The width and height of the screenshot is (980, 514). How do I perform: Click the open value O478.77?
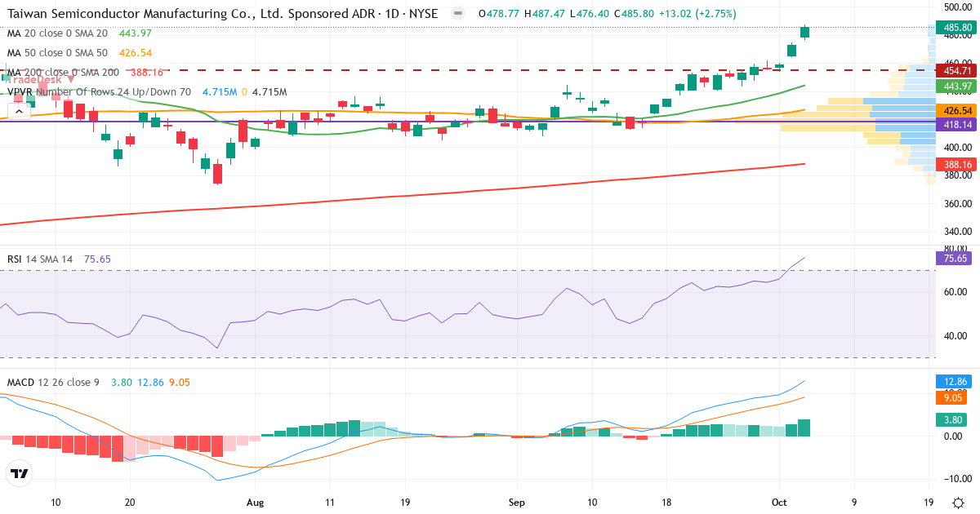(498, 14)
